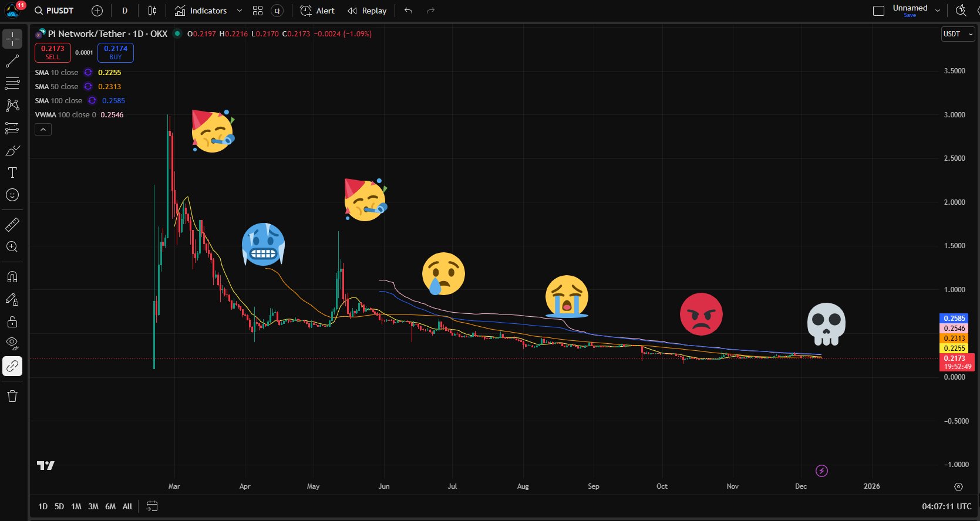Open PIUSDT symbol search
980x521 pixels.
click(x=54, y=11)
